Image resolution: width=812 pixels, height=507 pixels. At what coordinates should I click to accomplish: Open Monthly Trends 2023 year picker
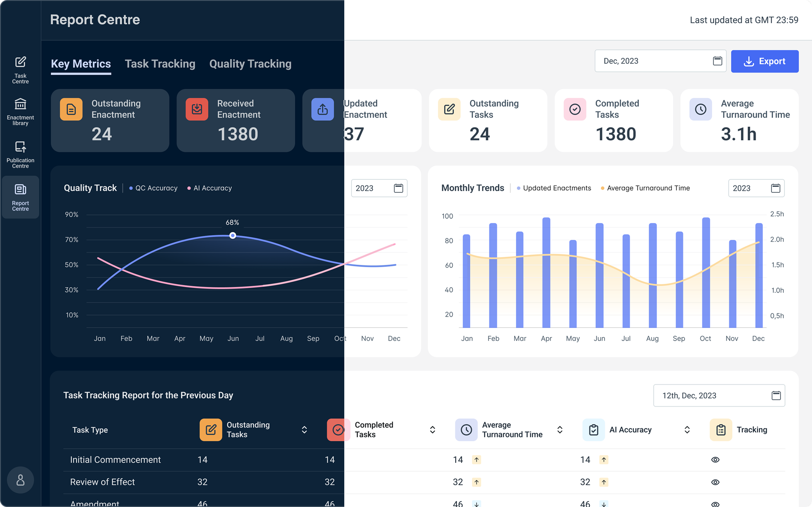(756, 188)
